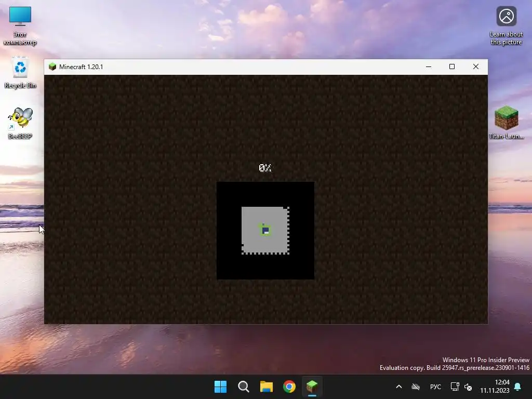
Task: Open notifications bell icon
Action: click(x=518, y=387)
